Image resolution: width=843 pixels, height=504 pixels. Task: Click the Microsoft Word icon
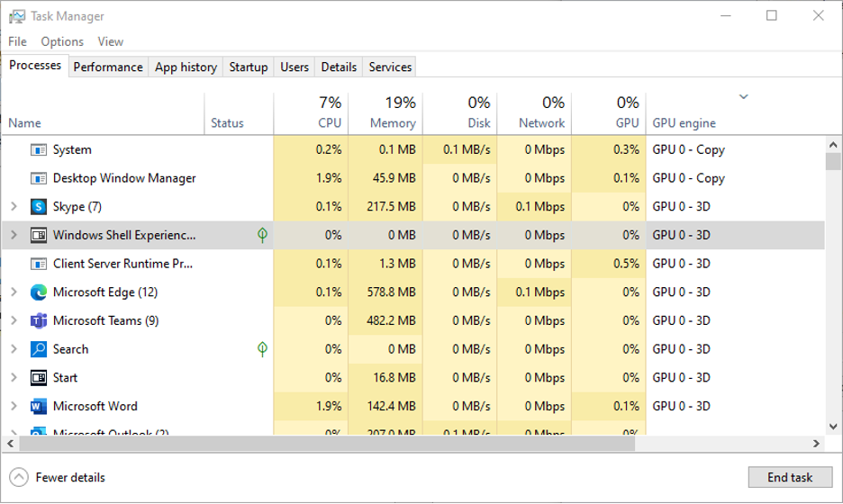click(38, 406)
